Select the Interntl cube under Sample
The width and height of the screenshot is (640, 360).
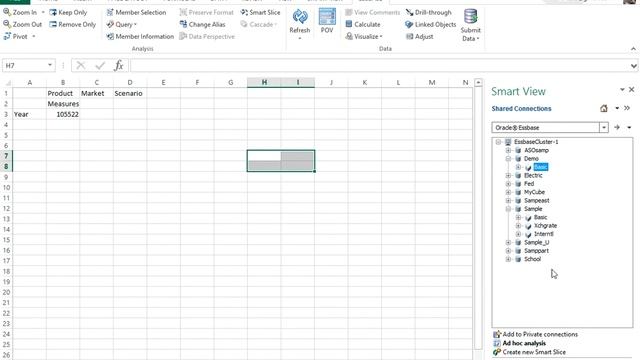click(544, 234)
